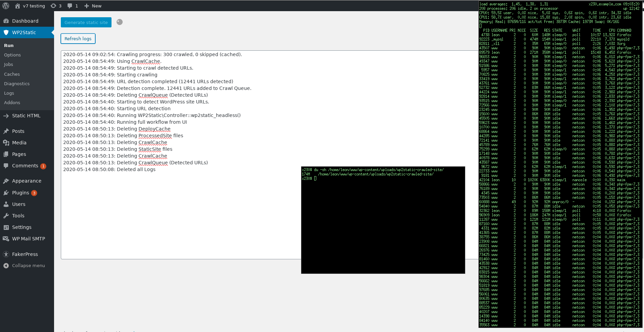Screen dimensions: 644x332
Task: Click log line 'URL detection completed (12441 URLs detected)'
Action: (x=148, y=81)
